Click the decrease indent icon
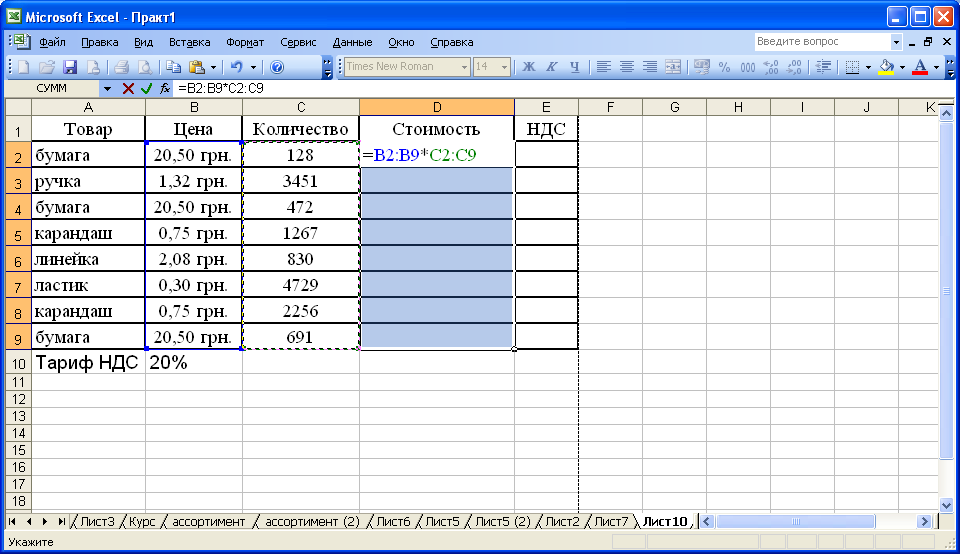This screenshot has width=960, height=554. 823,67
